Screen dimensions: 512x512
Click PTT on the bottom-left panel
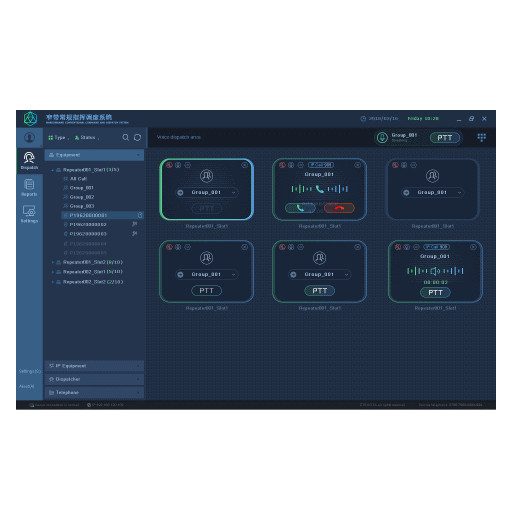[x=206, y=291]
